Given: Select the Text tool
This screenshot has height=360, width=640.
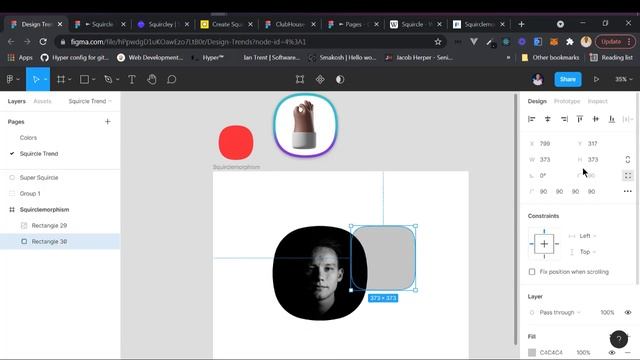Looking at the screenshot, I should pyautogui.click(x=132, y=79).
